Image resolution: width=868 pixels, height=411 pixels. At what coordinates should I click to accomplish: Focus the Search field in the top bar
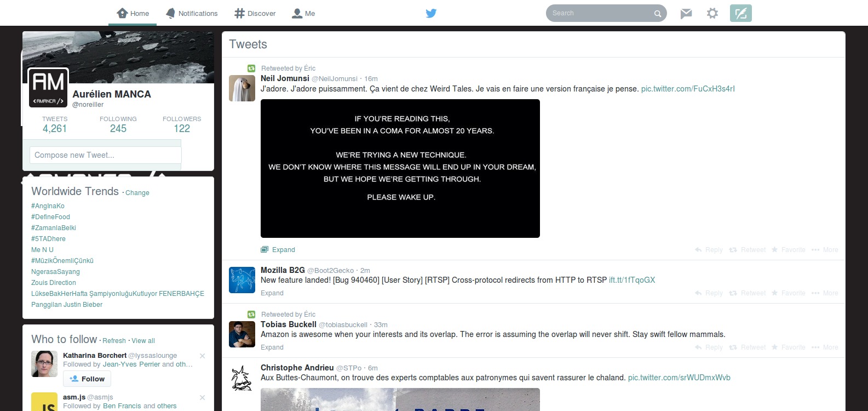click(606, 13)
